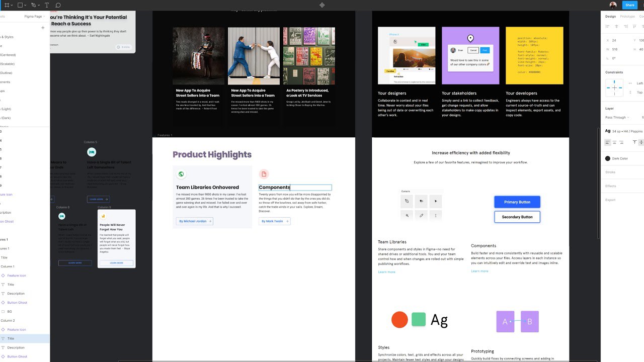Click the yellow thumbs icon on People Will Never Forget card
The height and width of the screenshot is (362, 644).
coord(103,216)
